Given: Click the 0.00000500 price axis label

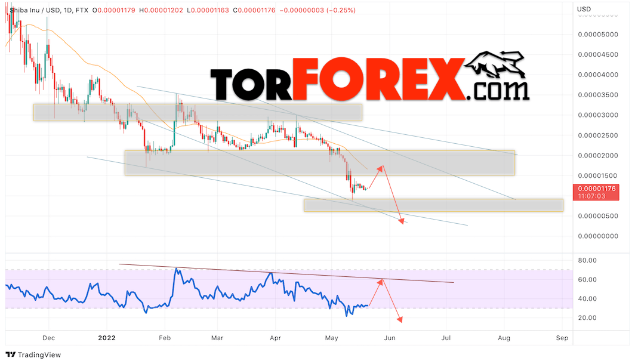Looking at the screenshot, I should [598, 216].
